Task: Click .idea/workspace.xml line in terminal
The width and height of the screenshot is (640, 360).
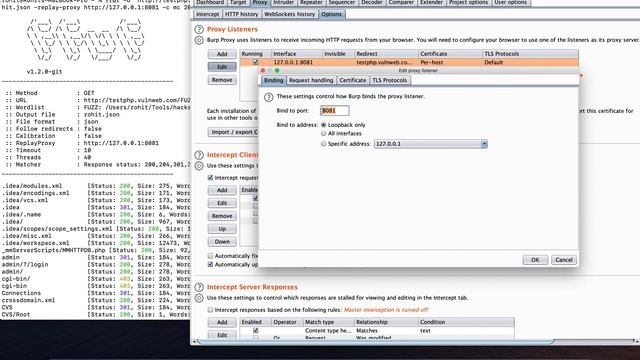Action: pyautogui.click(x=96, y=243)
